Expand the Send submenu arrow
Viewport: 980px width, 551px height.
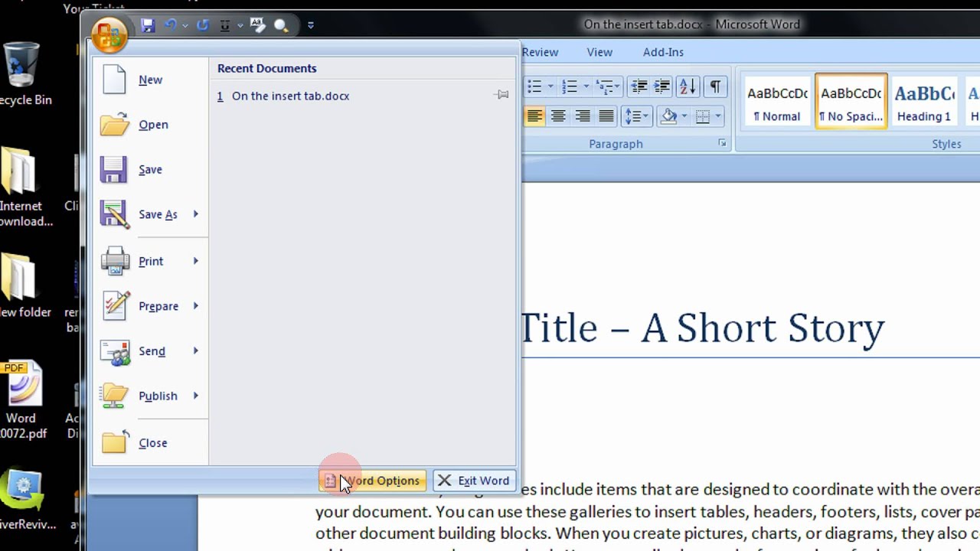coord(196,351)
